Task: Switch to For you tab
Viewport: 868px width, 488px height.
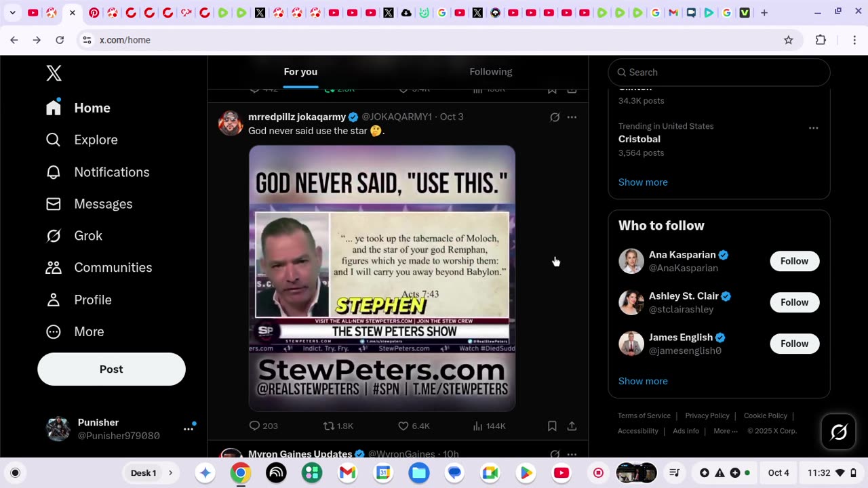Action: point(300,72)
